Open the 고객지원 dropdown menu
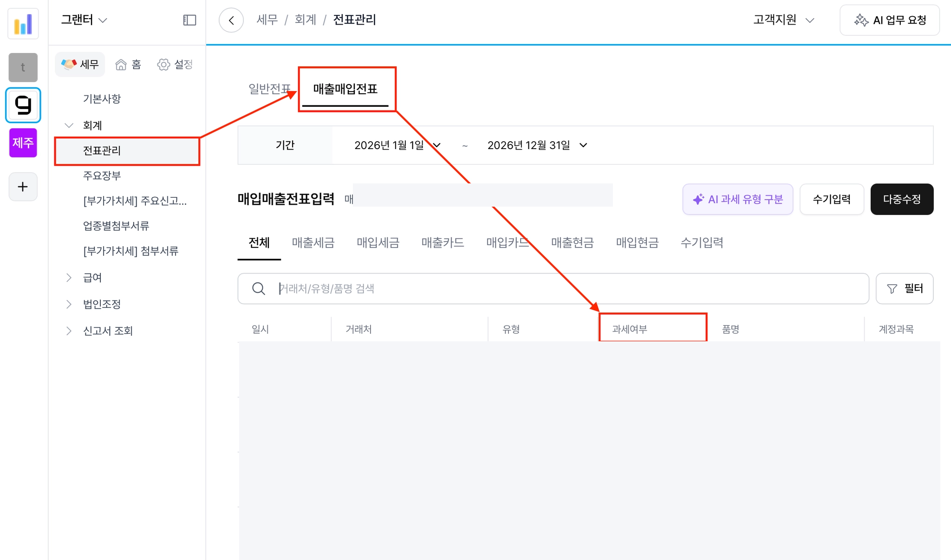The image size is (951, 560). pyautogui.click(x=783, y=20)
